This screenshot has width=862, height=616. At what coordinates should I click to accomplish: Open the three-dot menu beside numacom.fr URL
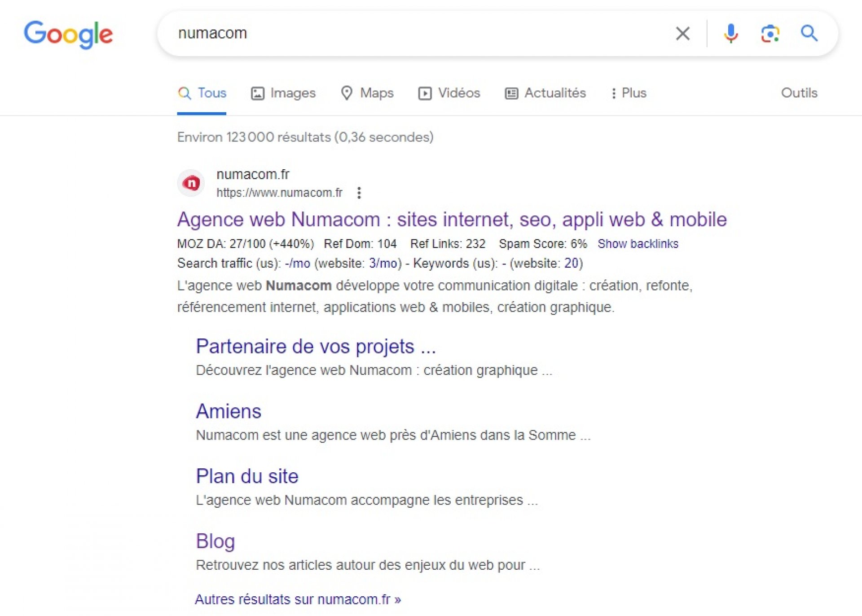(x=359, y=193)
